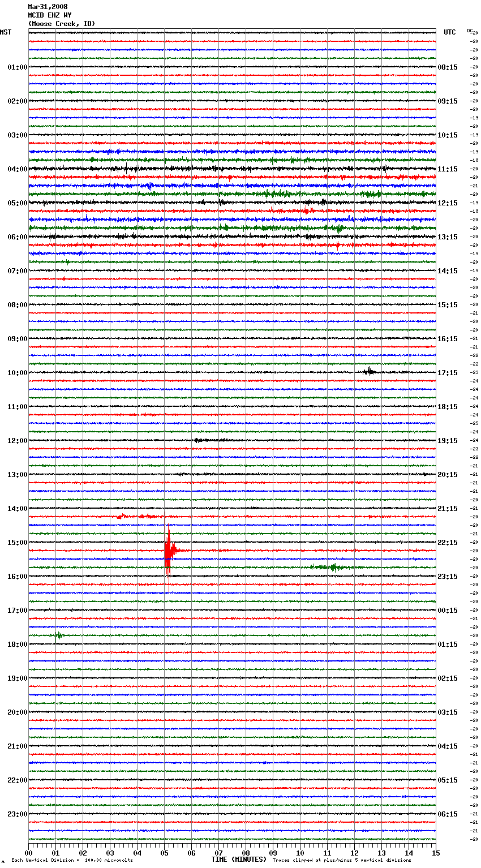Select the 09:00 MST time label
Screen dimensions: 481x868
18,339
